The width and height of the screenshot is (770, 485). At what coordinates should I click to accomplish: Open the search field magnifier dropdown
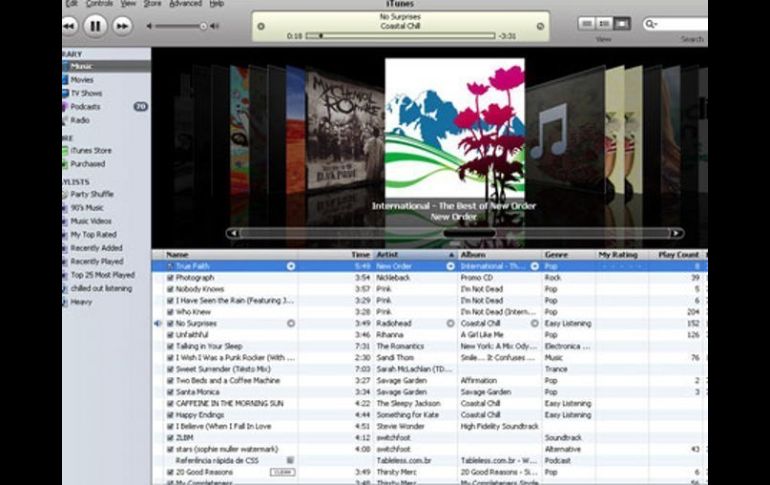[651, 23]
